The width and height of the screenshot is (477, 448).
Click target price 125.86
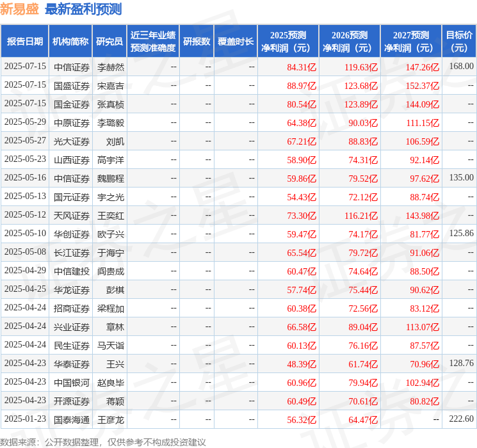point(462,233)
